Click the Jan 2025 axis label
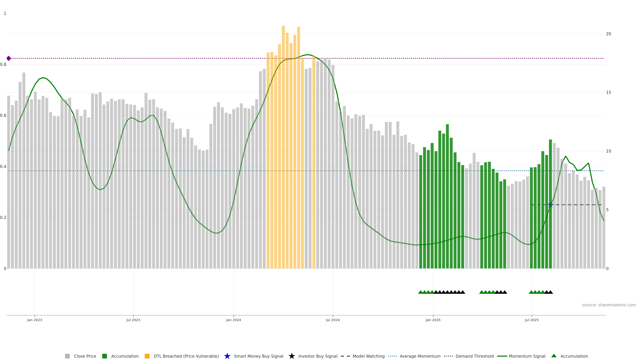 click(x=433, y=320)
